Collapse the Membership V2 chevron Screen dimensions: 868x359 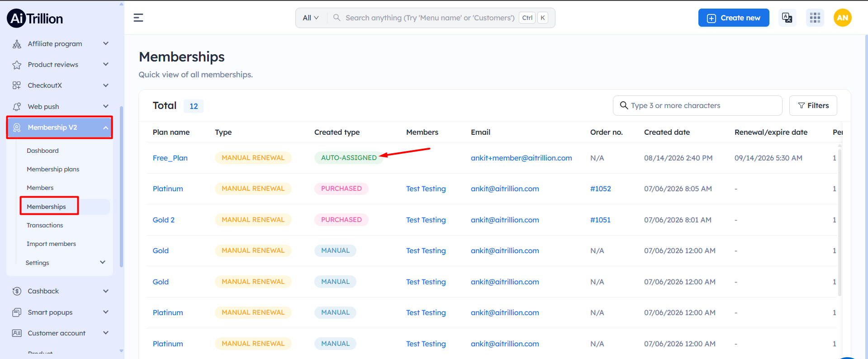[x=106, y=128]
